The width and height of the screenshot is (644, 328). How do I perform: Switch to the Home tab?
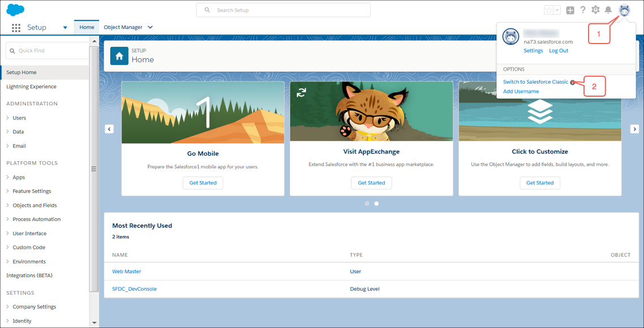(x=87, y=27)
